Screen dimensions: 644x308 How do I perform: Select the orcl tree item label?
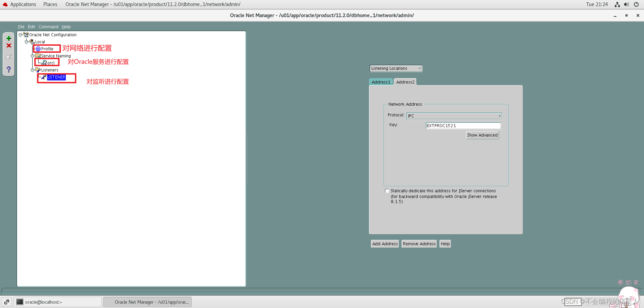click(x=51, y=63)
